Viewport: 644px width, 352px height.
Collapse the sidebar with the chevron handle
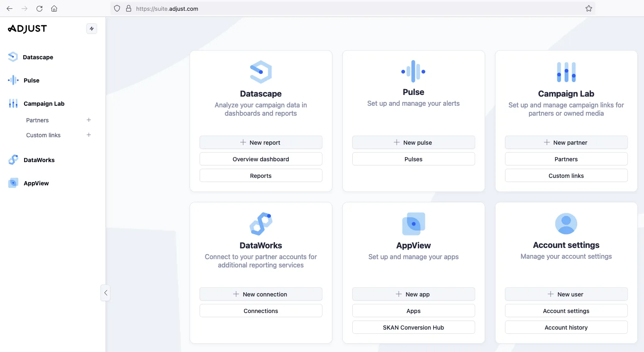(x=105, y=293)
